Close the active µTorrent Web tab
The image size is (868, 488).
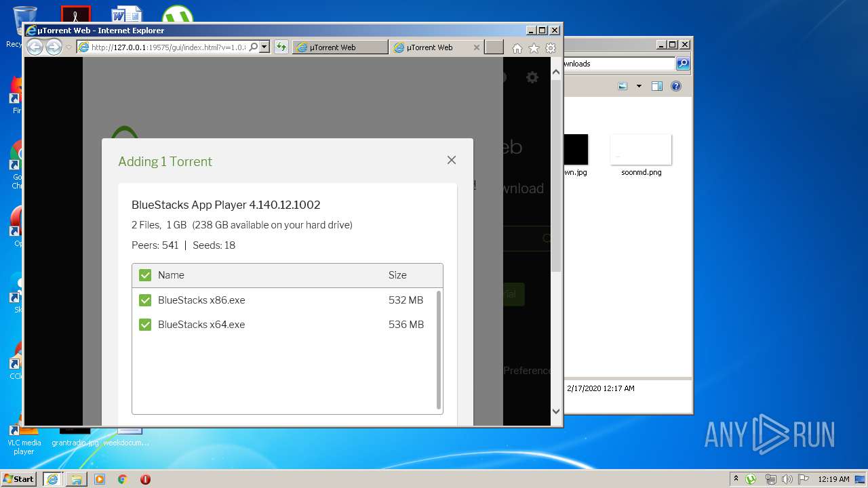click(x=476, y=47)
